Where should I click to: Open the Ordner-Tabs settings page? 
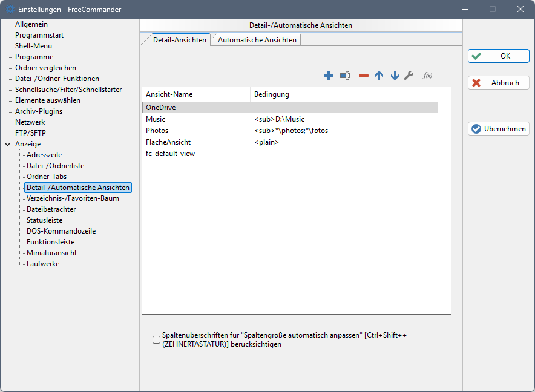click(x=47, y=177)
